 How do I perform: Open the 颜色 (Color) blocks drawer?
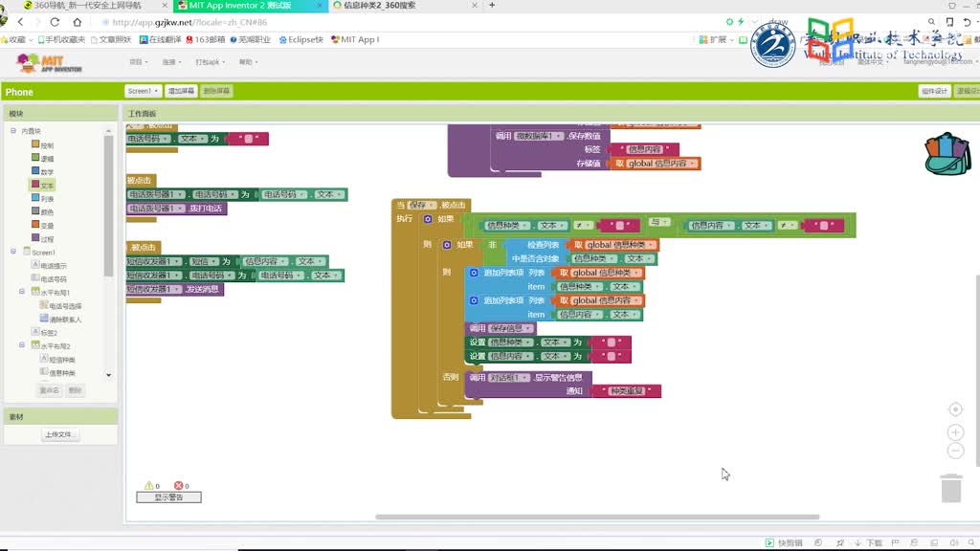(42, 211)
